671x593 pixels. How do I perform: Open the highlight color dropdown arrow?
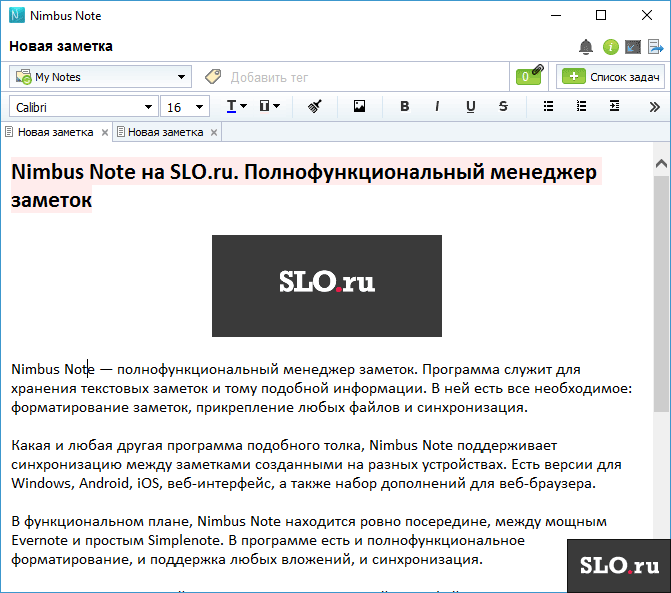tap(276, 106)
